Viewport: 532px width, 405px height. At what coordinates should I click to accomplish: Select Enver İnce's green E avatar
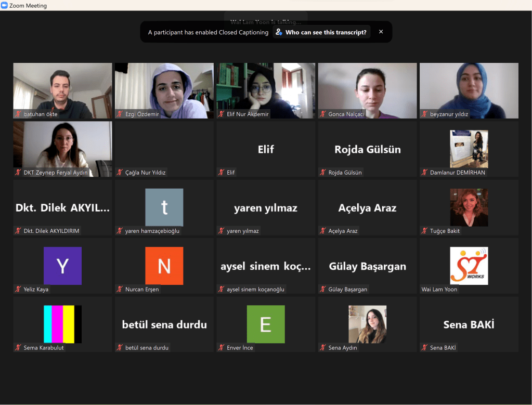[x=266, y=324]
